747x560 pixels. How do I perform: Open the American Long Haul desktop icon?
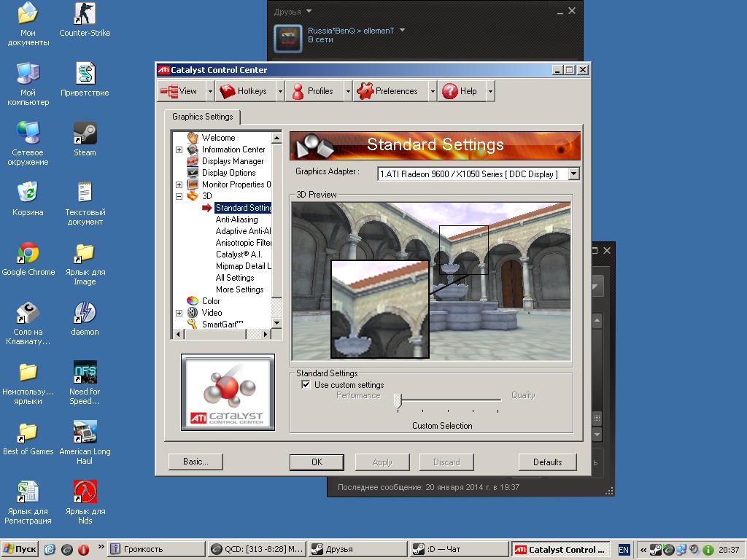85,443
